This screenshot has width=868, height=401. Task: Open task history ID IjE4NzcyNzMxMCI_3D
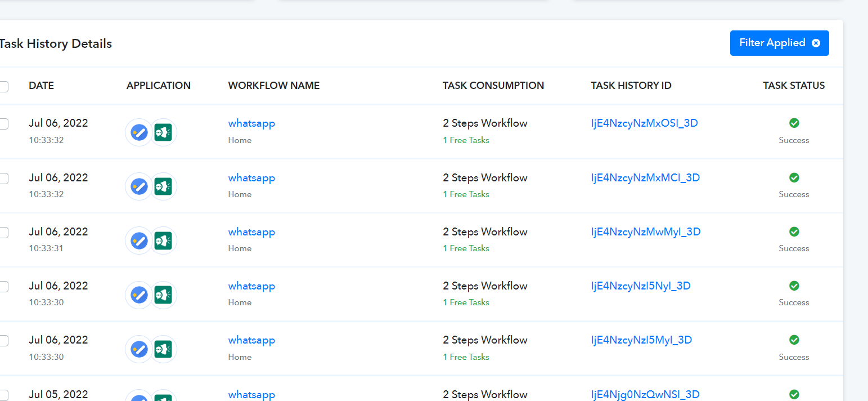[645, 177]
